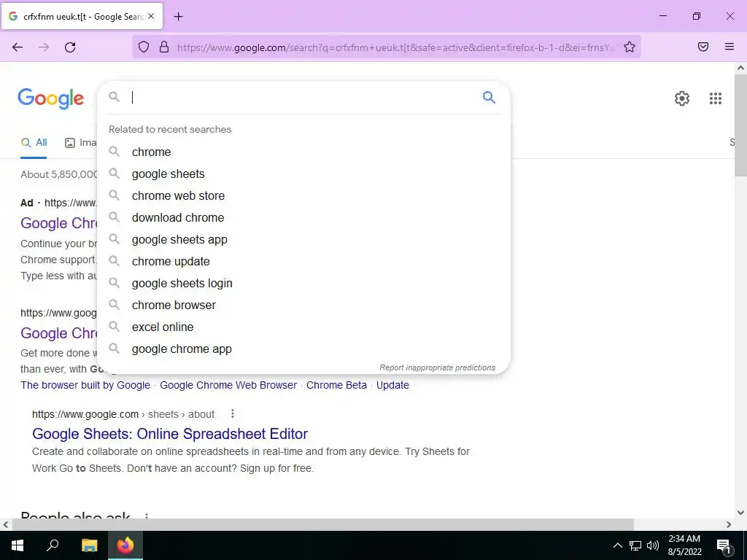The image size is (747, 560).
Task: Choose the 'google sheets login' suggestion
Action: [x=304, y=284]
